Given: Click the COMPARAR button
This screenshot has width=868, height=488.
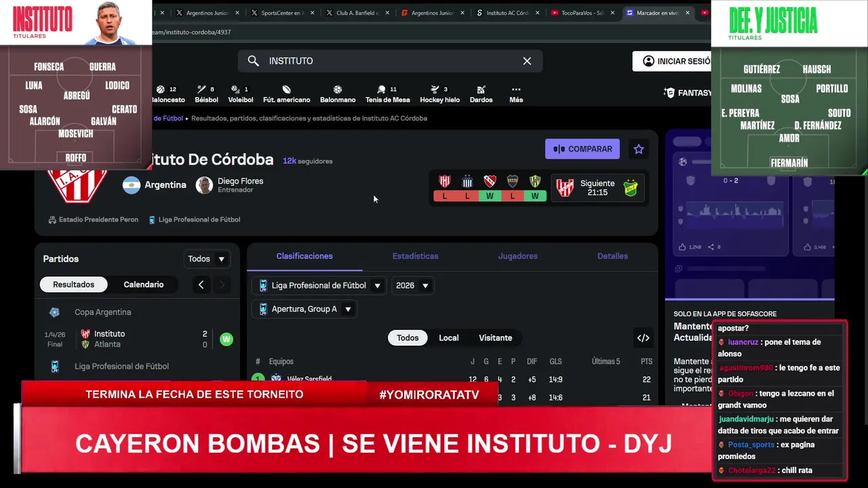Looking at the screenshot, I should pyautogui.click(x=583, y=149).
